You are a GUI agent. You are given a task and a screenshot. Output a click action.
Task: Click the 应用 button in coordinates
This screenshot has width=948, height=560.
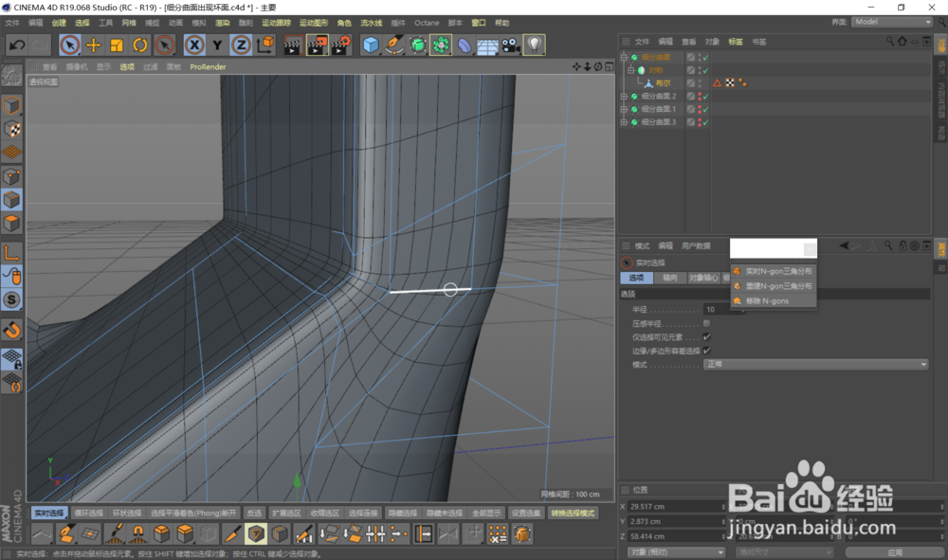tap(895, 552)
